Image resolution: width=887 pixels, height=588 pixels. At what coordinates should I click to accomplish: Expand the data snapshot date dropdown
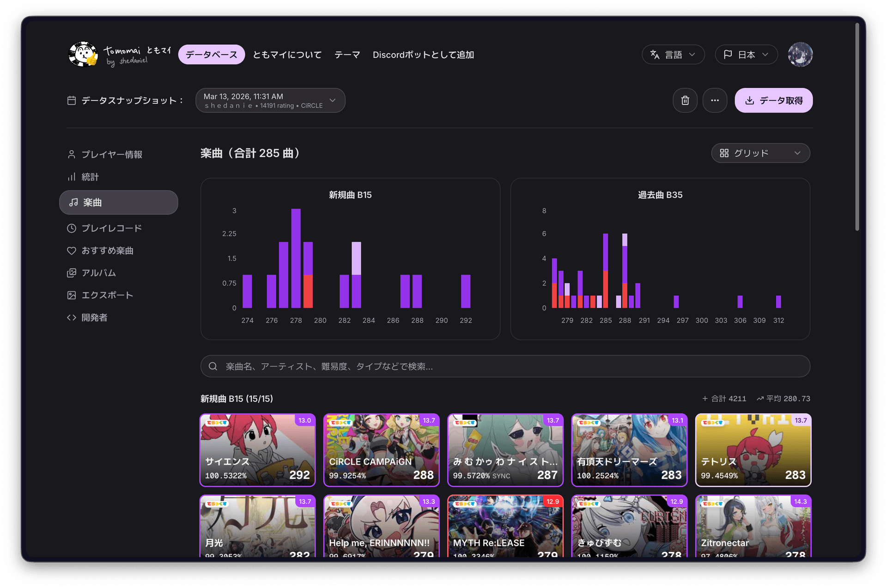pyautogui.click(x=270, y=100)
